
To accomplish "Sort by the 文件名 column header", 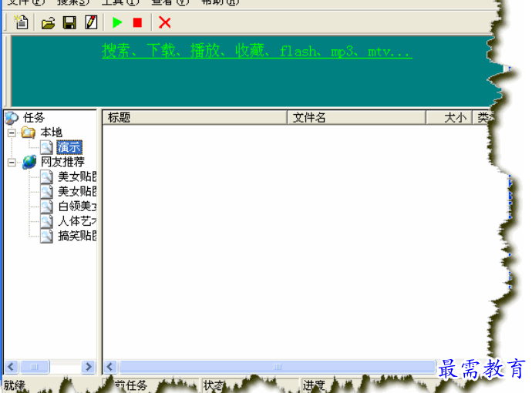I will coord(356,118).
